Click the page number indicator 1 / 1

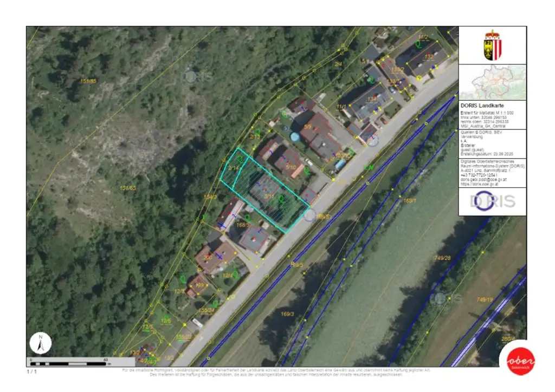point(31,373)
